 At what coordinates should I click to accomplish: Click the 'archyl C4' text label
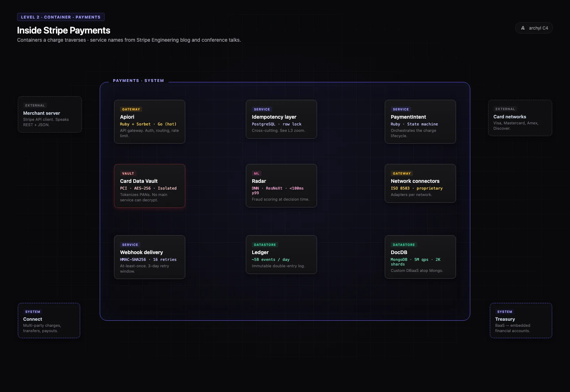click(x=538, y=28)
